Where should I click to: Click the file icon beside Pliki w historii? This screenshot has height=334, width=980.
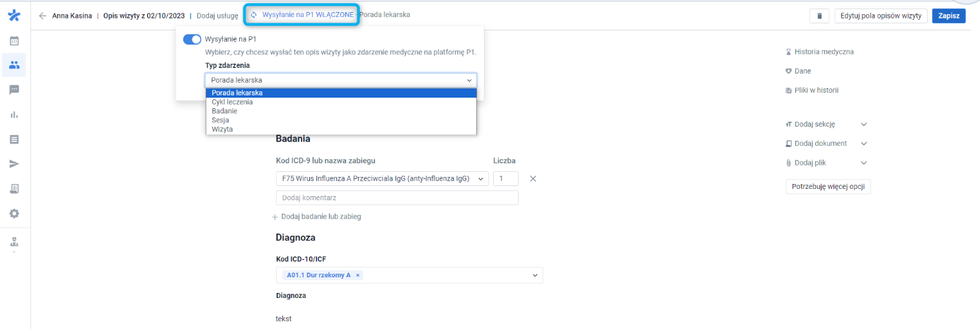pyautogui.click(x=788, y=91)
